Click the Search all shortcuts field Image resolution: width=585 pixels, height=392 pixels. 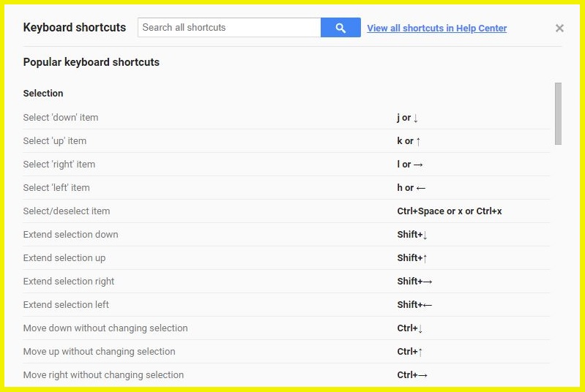[229, 28]
